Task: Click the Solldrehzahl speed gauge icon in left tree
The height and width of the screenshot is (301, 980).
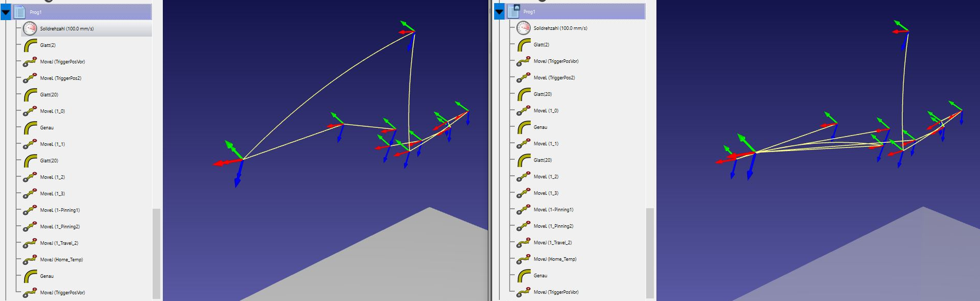Action: coord(30,29)
